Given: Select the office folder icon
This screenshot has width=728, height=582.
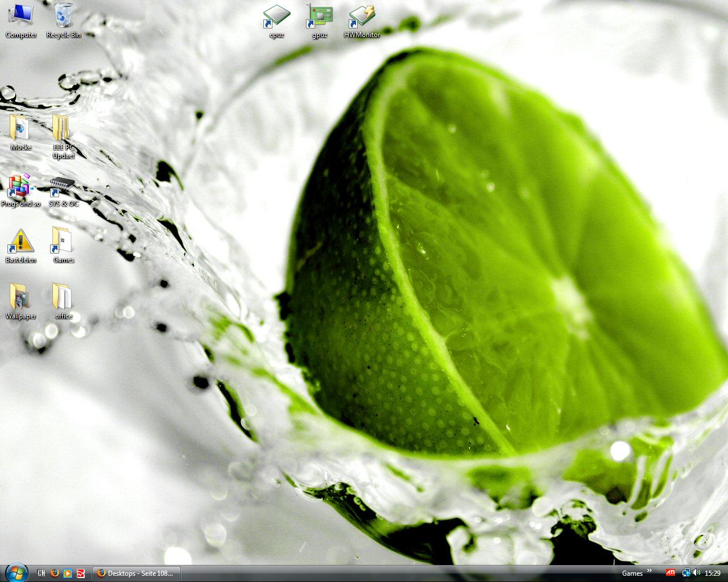Looking at the screenshot, I should [x=62, y=297].
